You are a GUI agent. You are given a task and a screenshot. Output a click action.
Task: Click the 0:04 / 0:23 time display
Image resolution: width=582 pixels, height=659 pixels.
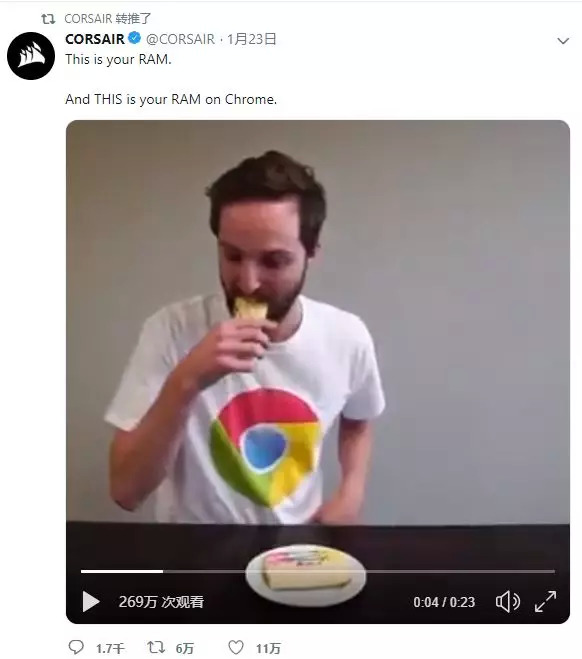click(444, 602)
